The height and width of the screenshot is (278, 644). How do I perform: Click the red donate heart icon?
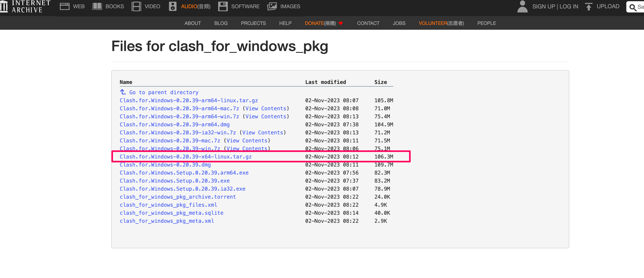[340, 23]
